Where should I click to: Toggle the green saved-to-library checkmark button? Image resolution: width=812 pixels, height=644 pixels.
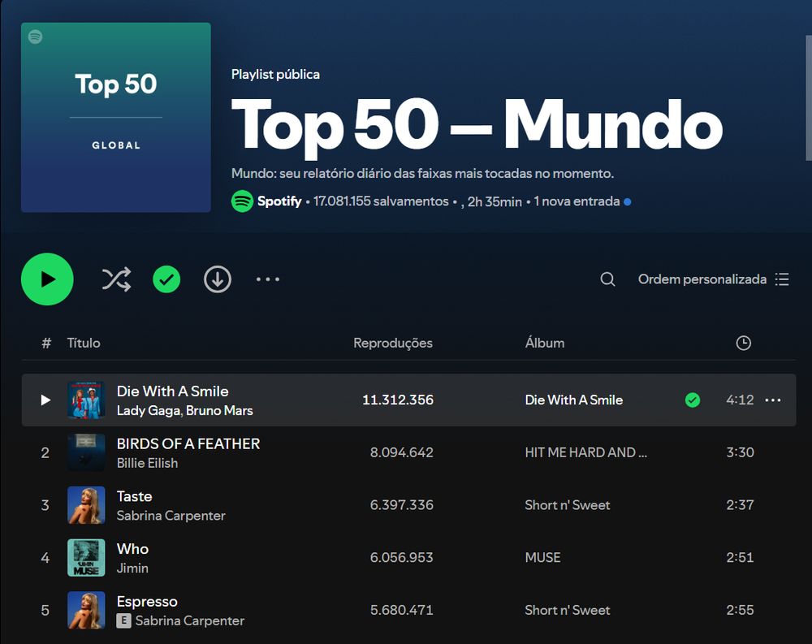(166, 280)
